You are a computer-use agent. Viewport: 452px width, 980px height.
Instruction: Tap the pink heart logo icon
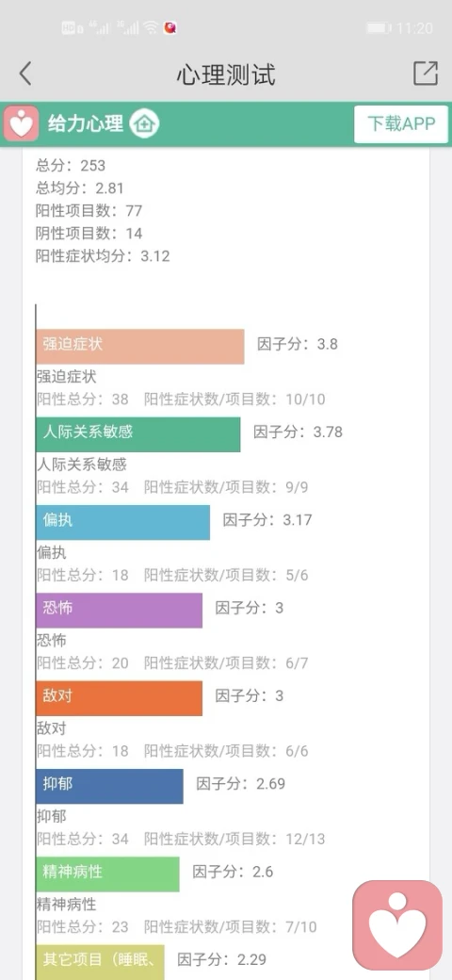pos(22,123)
